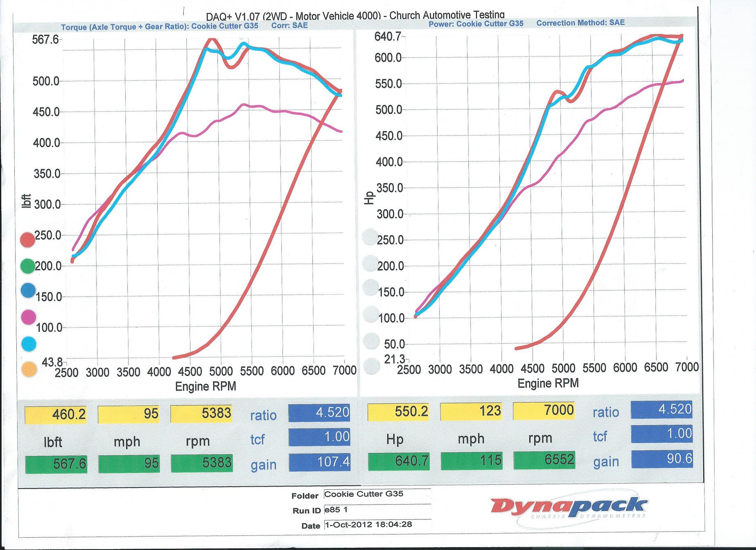Select the Date field showing 1-Oct-2012
Viewport: 756px width, 550px height.
[x=377, y=525]
